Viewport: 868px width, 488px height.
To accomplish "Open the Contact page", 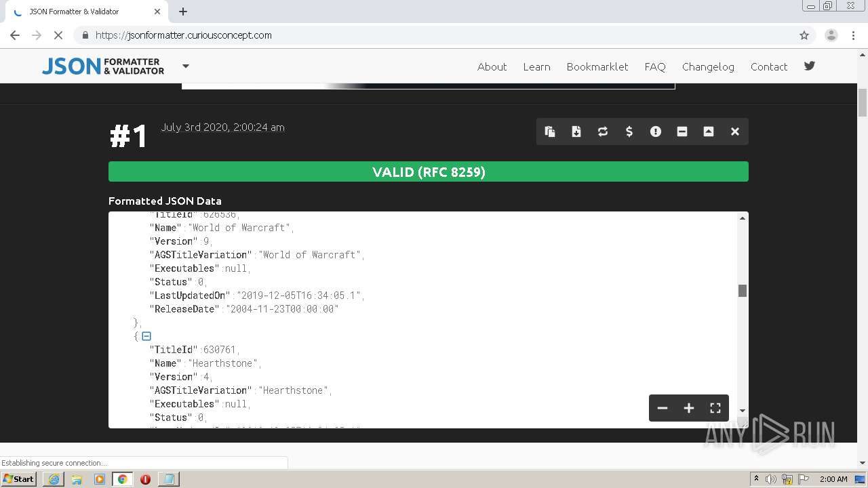I will (x=769, y=66).
